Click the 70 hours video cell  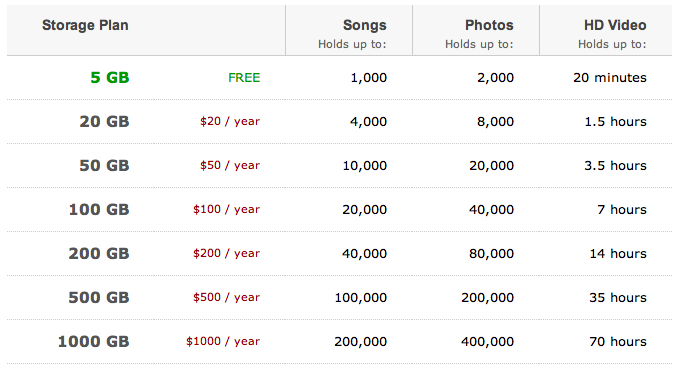618,342
